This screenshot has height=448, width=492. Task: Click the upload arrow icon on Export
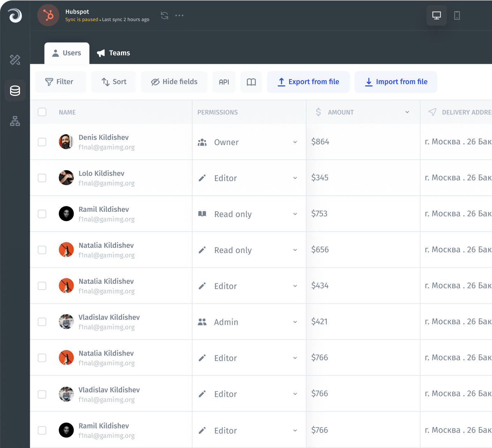pos(281,82)
